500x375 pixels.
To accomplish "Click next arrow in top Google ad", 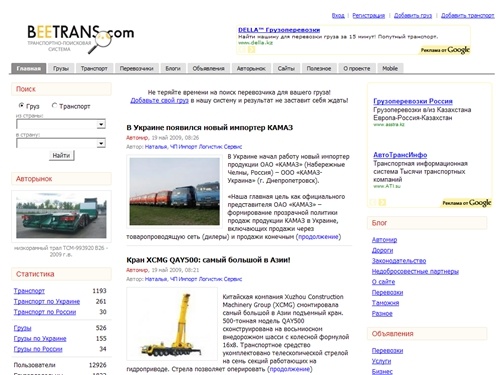I will (251, 50).
